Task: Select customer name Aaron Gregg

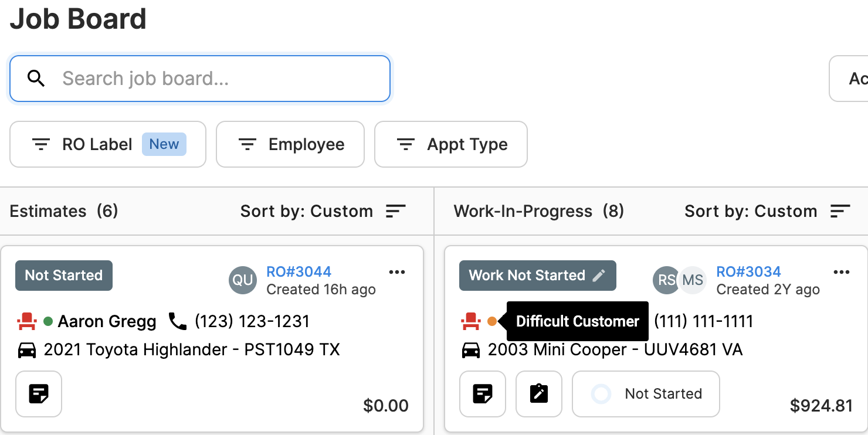Action: tap(107, 321)
